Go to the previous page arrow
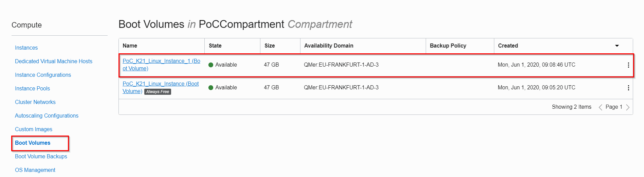Image resolution: width=644 pixels, height=177 pixels. [600, 107]
